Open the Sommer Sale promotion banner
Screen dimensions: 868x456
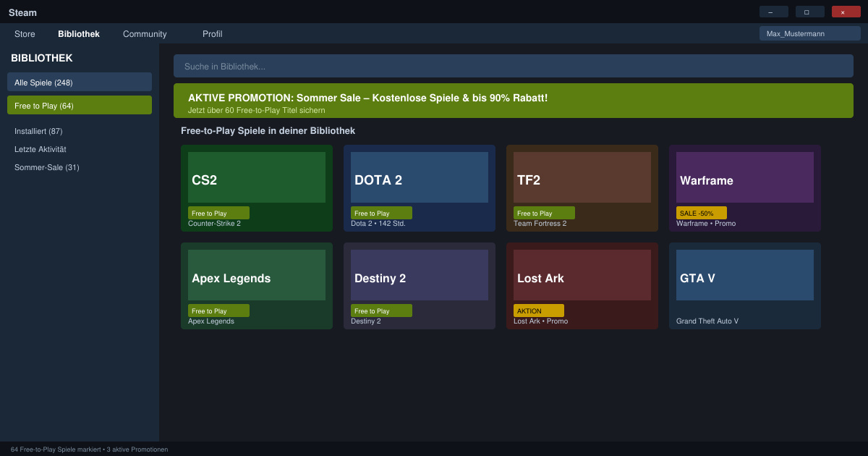pos(514,101)
